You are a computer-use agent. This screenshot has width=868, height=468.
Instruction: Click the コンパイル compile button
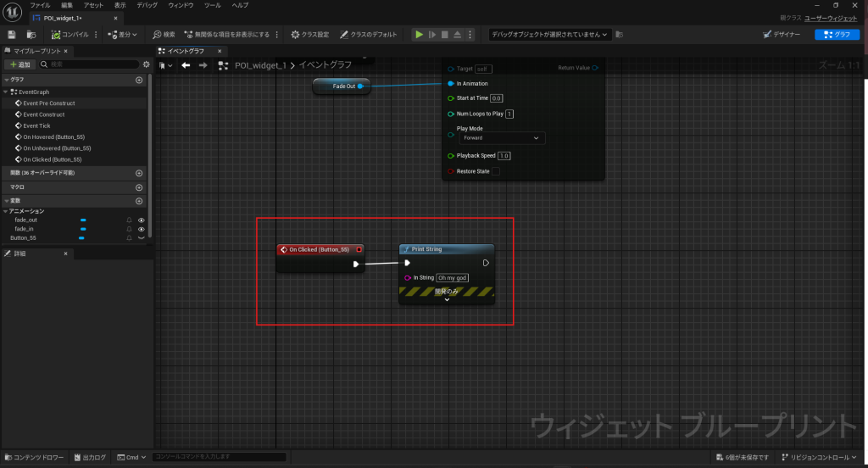click(x=70, y=35)
